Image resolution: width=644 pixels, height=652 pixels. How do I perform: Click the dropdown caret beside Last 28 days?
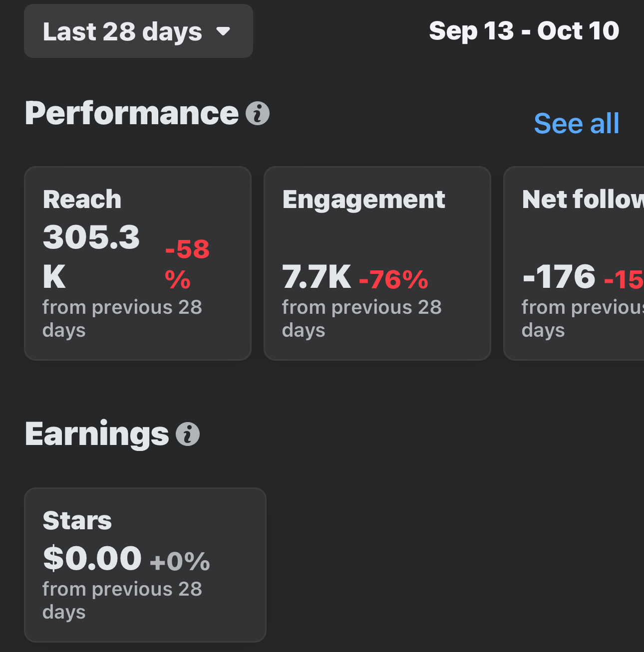tap(223, 31)
